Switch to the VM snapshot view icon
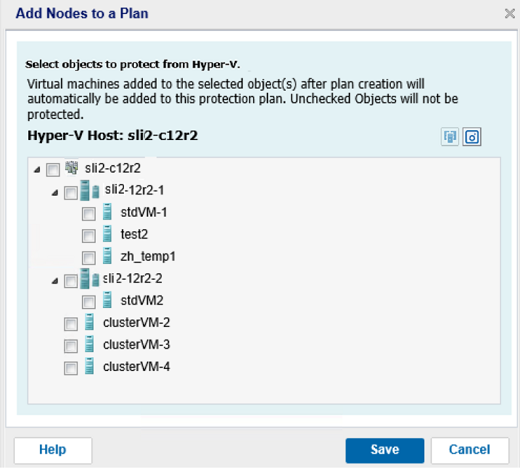 pyautogui.click(x=472, y=137)
